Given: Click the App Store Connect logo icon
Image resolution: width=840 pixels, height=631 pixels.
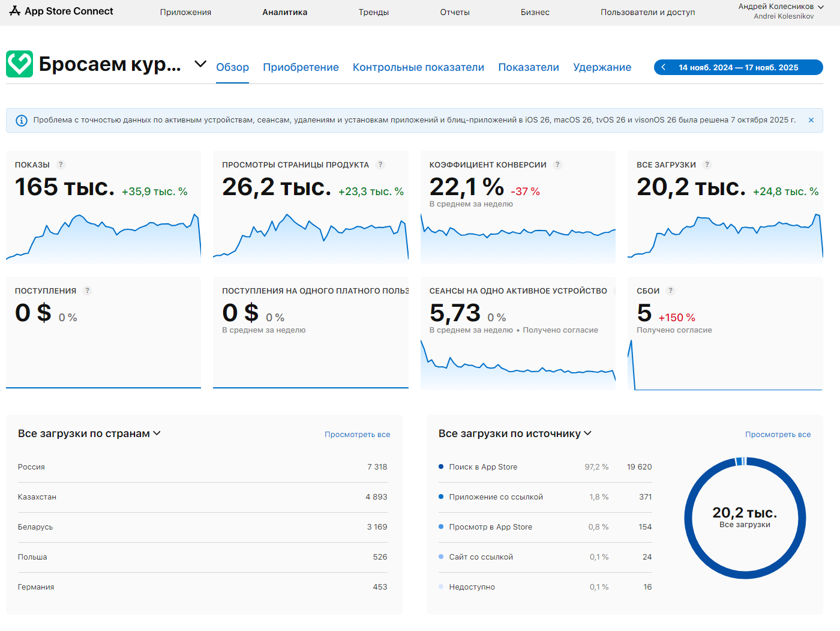Looking at the screenshot, I should 15,11.
